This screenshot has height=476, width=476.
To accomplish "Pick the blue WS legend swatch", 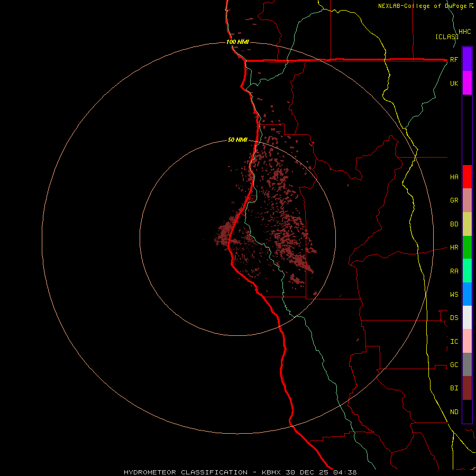I will pyautogui.click(x=467, y=294).
